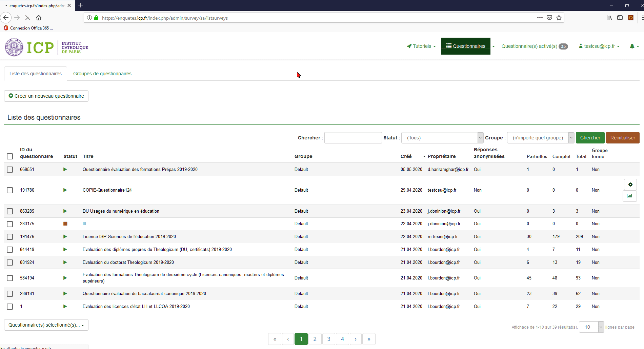The height and width of the screenshot is (349, 644).
Task: Select all surveys with header checkbox
Action: click(10, 156)
